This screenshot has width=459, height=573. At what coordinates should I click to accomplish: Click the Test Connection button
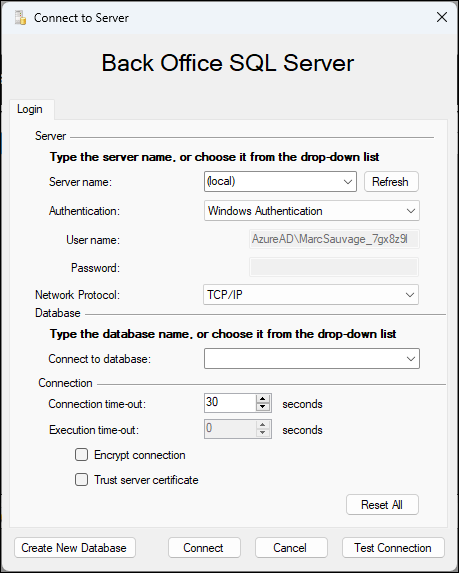[393, 547]
